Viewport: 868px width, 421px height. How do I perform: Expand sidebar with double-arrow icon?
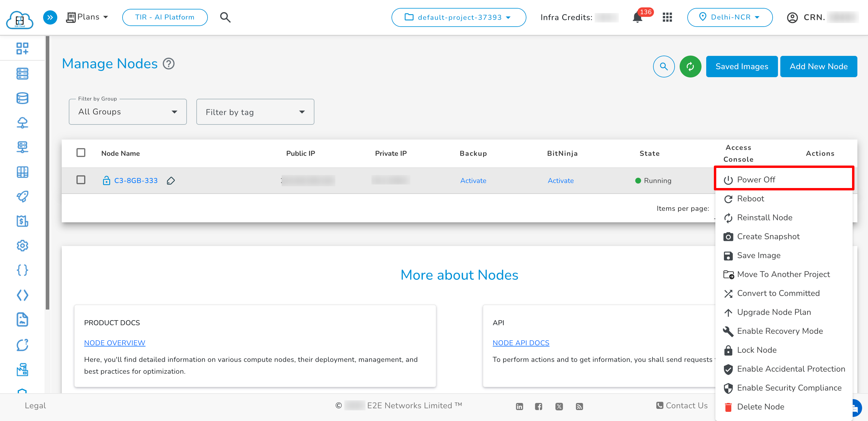50,17
